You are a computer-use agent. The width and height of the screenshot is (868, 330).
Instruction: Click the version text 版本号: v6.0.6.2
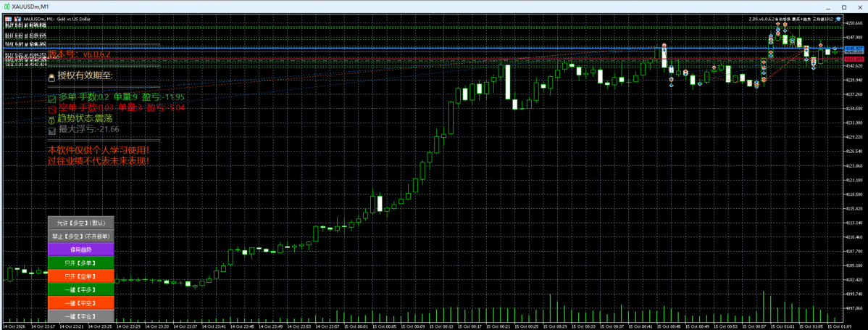point(79,54)
